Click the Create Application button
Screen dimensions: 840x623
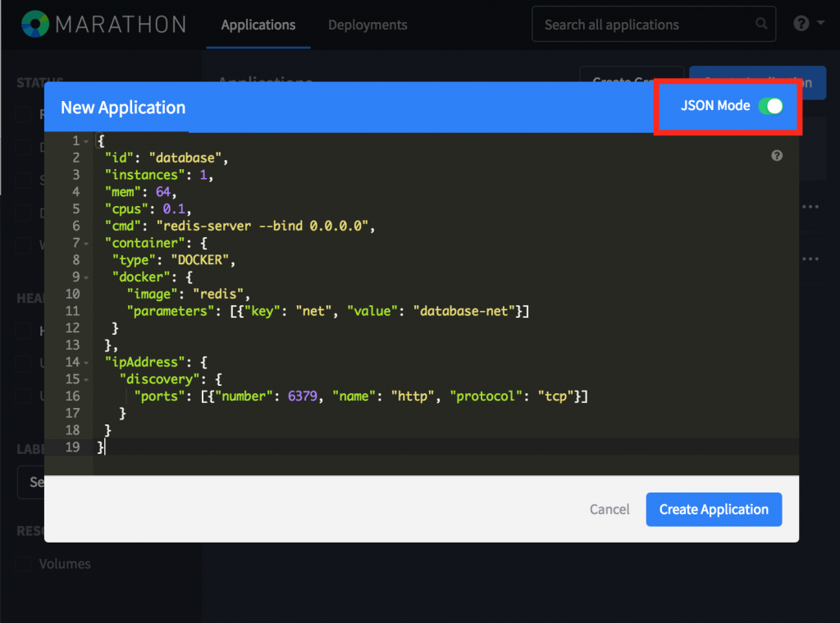coord(714,510)
